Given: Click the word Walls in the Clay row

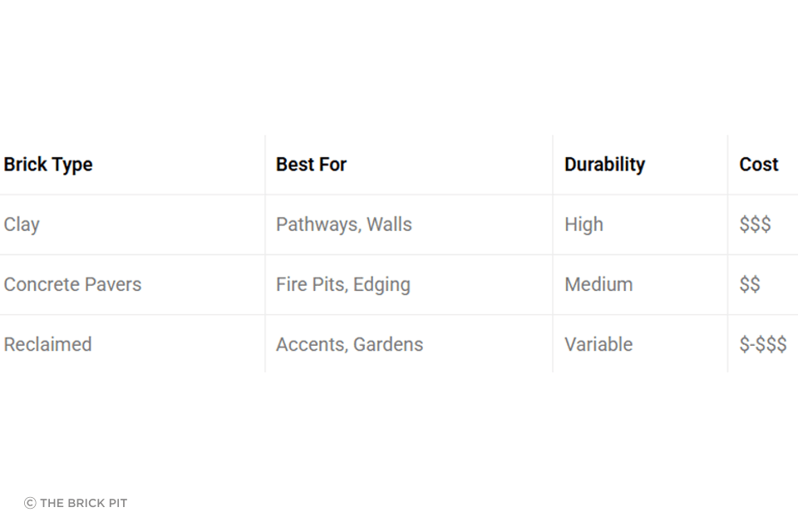Looking at the screenshot, I should point(389,224).
